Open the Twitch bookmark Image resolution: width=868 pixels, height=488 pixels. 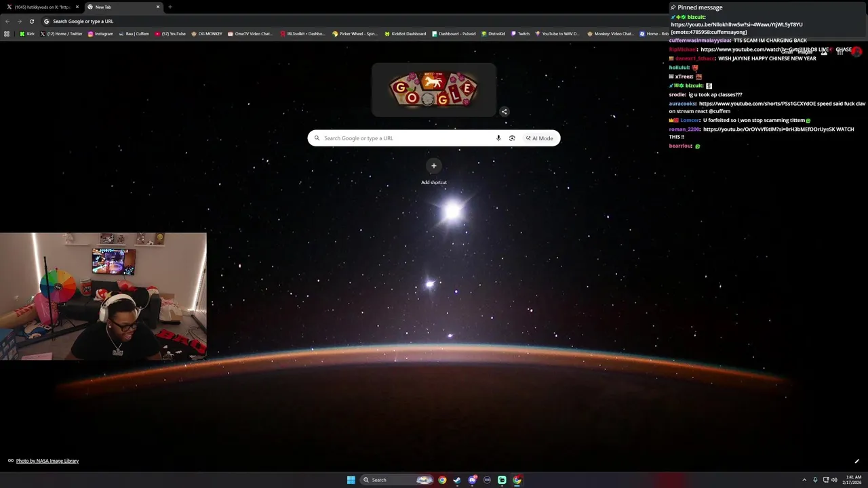click(520, 33)
